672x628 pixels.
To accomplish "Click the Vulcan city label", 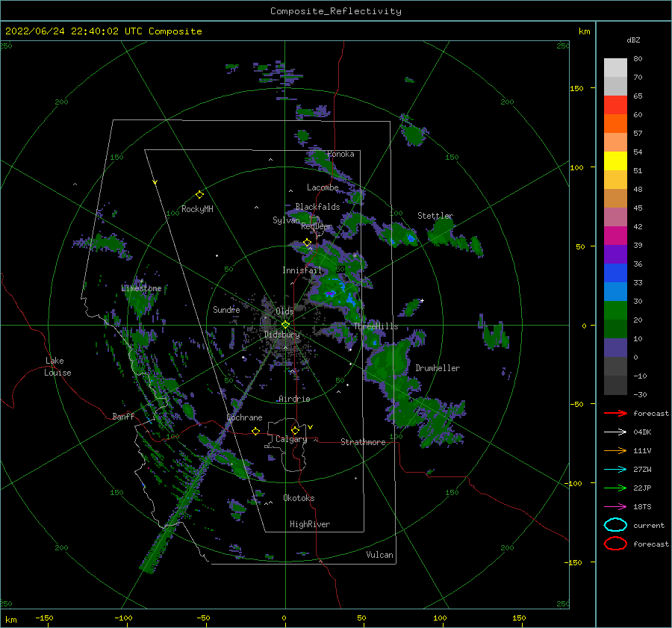I will coord(380,555).
